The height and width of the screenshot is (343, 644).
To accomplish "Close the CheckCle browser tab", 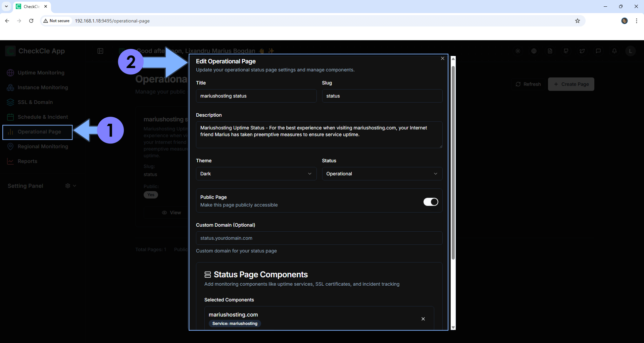I will 46,6.
